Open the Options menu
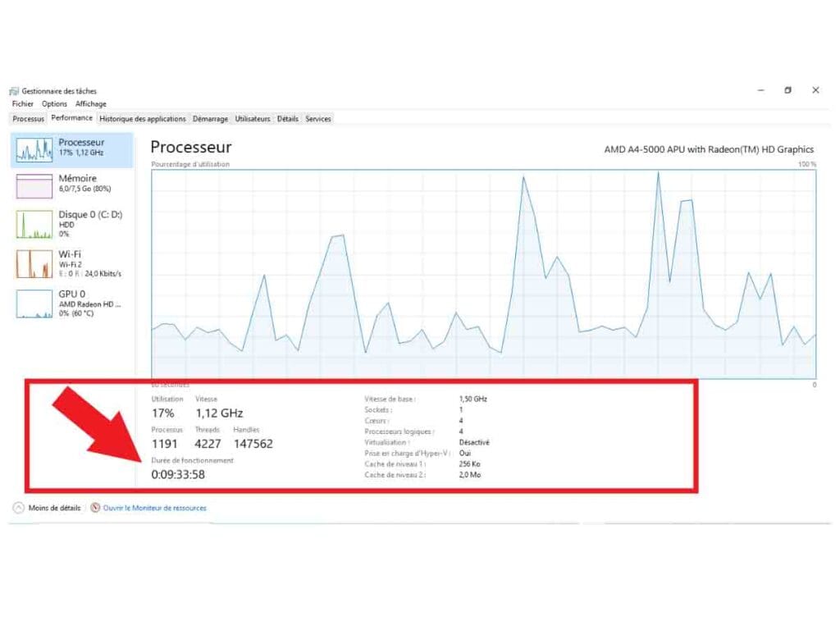 (x=54, y=103)
